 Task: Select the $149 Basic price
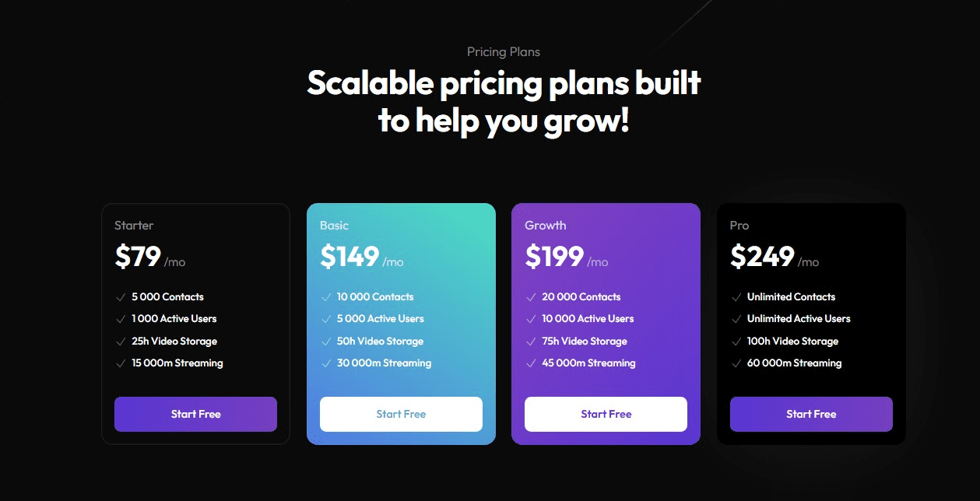coord(349,257)
